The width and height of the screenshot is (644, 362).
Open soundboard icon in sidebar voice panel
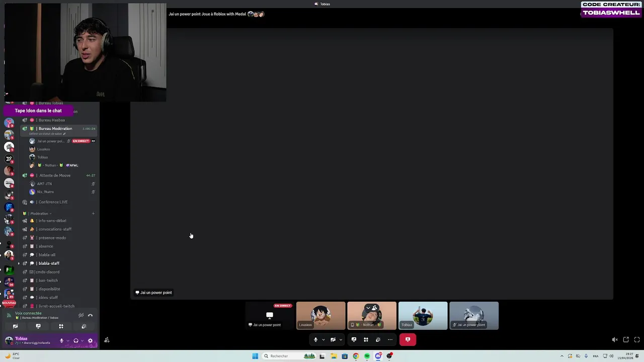point(84,326)
